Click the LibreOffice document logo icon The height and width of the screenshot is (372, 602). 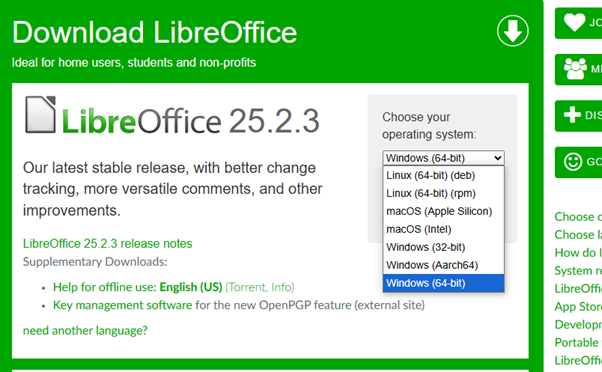[40, 114]
